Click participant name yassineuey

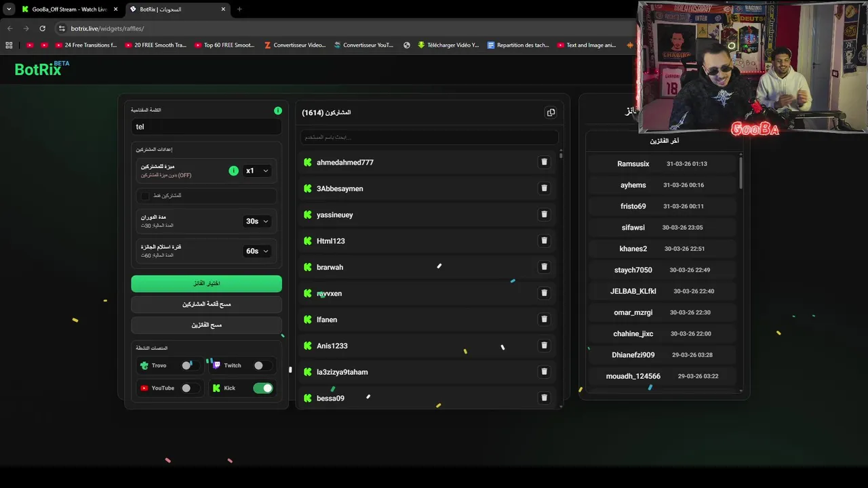(335, 215)
